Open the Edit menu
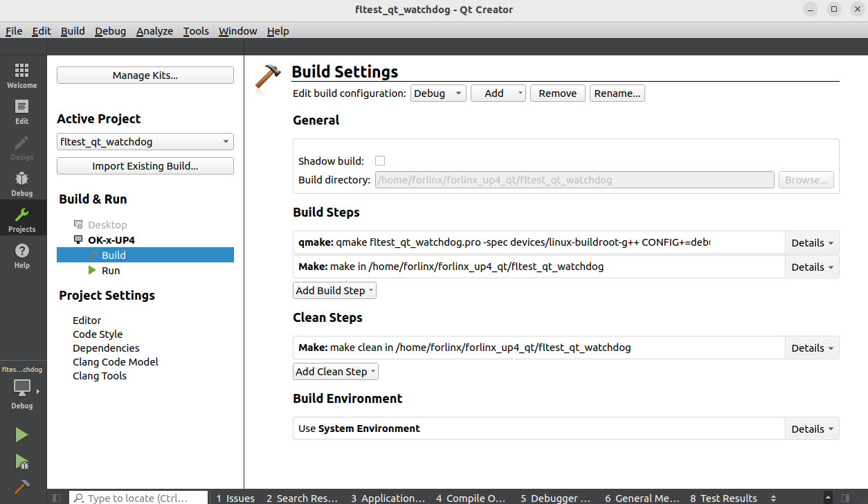The image size is (868, 504). 42,31
